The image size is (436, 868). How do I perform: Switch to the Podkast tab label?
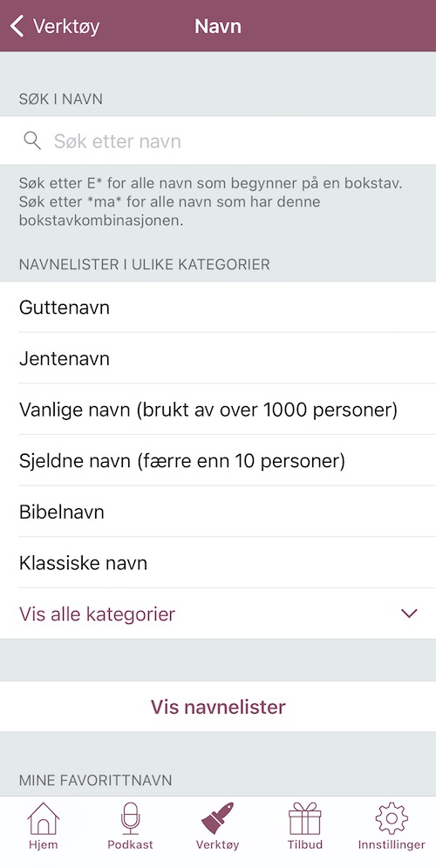(130, 845)
